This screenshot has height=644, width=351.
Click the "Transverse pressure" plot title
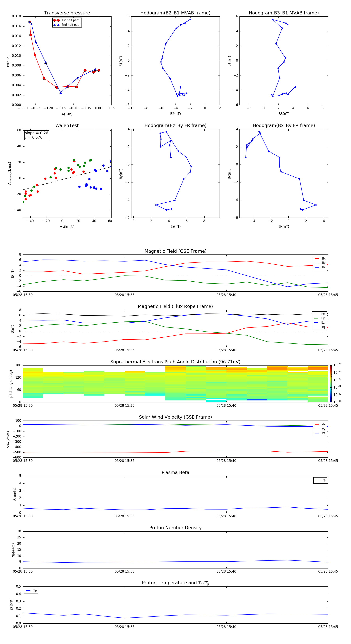coord(67,13)
